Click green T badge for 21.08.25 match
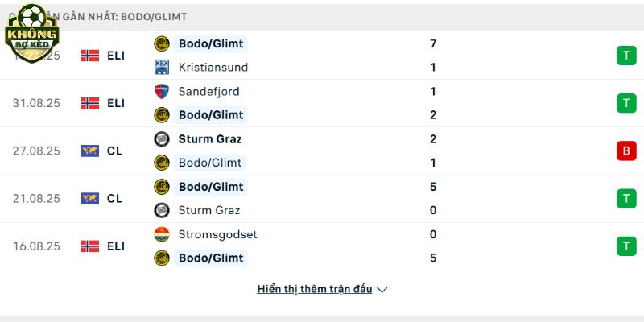Viewport: 644px width, 322px height. 626,198
